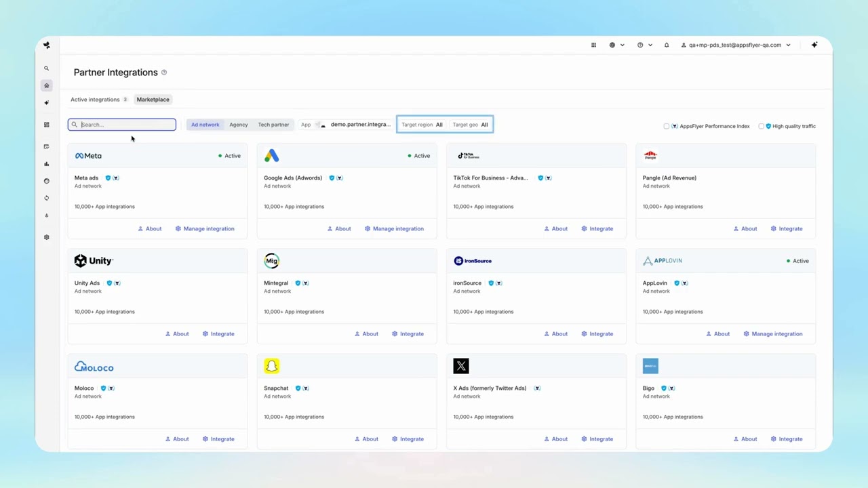The width and height of the screenshot is (868, 488).
Task: Click Manage integration on Google Ads card
Action: (x=394, y=229)
